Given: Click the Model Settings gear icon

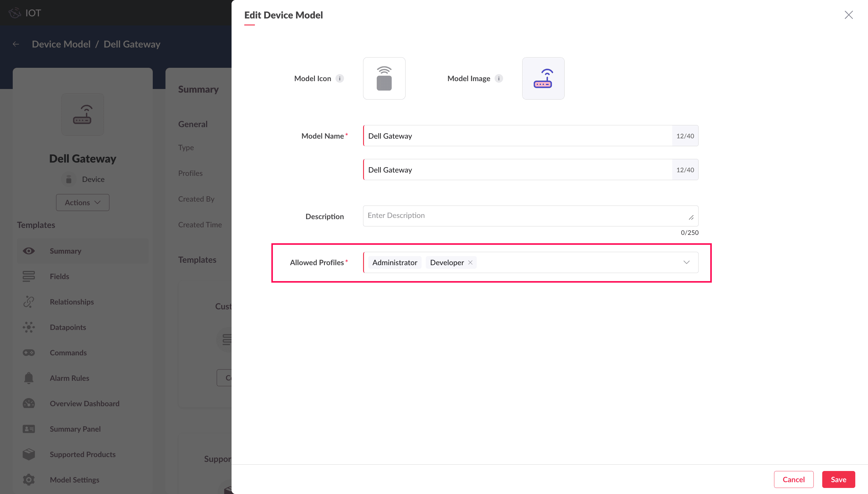Looking at the screenshot, I should [x=29, y=479].
